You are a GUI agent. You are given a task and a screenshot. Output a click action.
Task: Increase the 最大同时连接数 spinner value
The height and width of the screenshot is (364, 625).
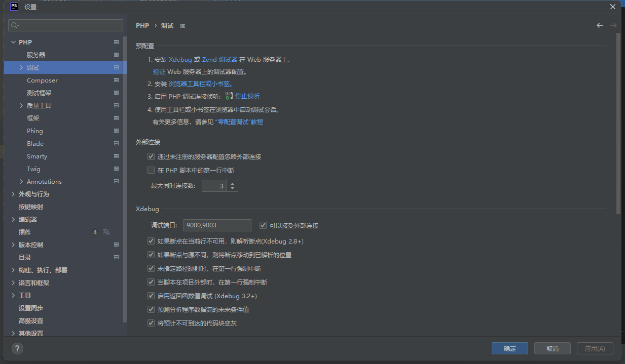click(x=232, y=183)
